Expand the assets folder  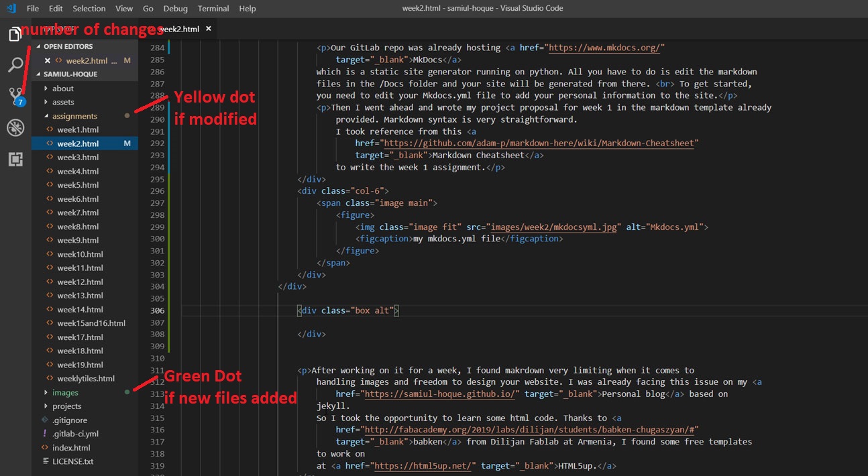pos(85,102)
